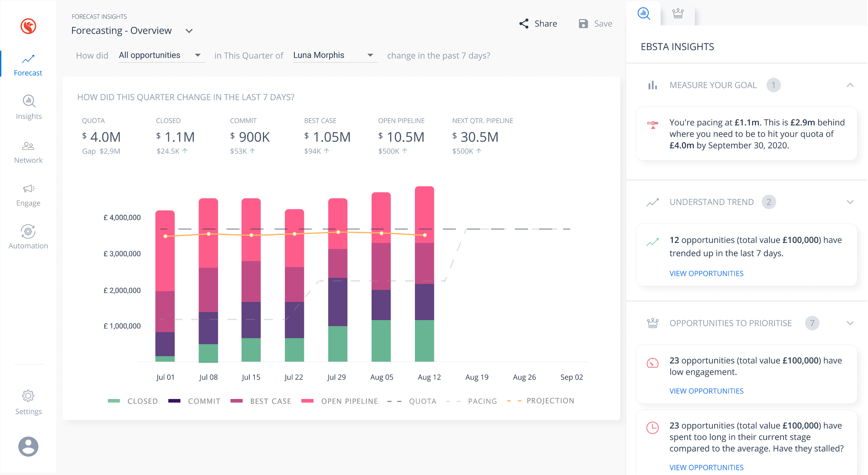Screen dimensions: 868x475
Task: Collapse the Measure Your Goal section
Action: tap(850, 85)
